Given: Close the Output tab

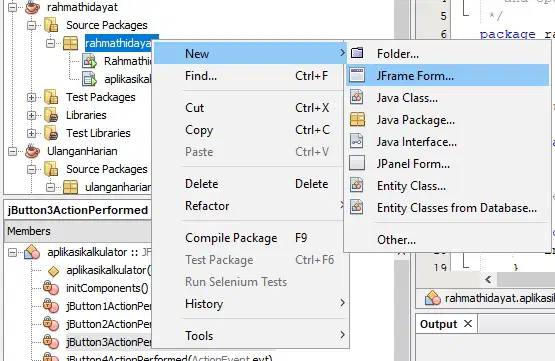Looking at the screenshot, I should 468,323.
